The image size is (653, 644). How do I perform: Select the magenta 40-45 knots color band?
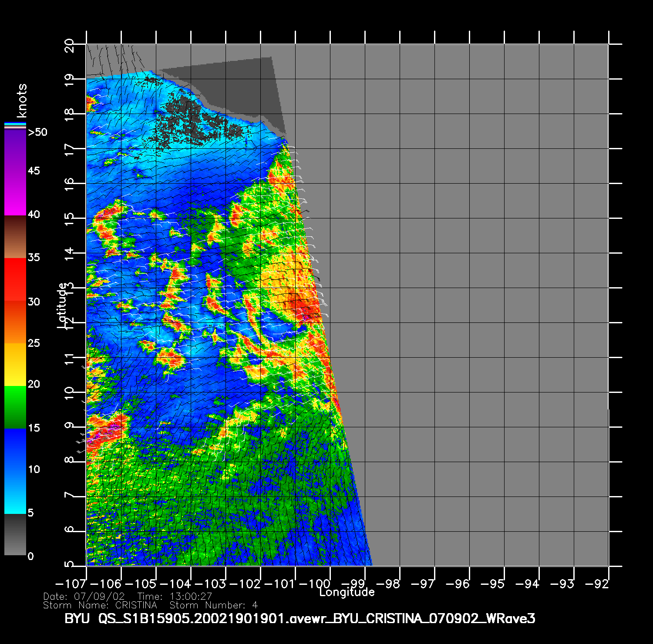(x=15, y=194)
